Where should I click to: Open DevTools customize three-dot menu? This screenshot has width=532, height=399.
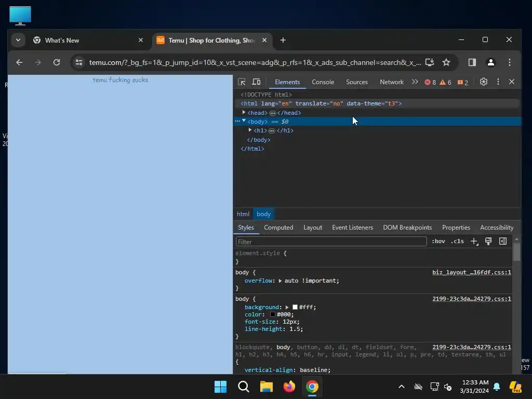(x=498, y=82)
